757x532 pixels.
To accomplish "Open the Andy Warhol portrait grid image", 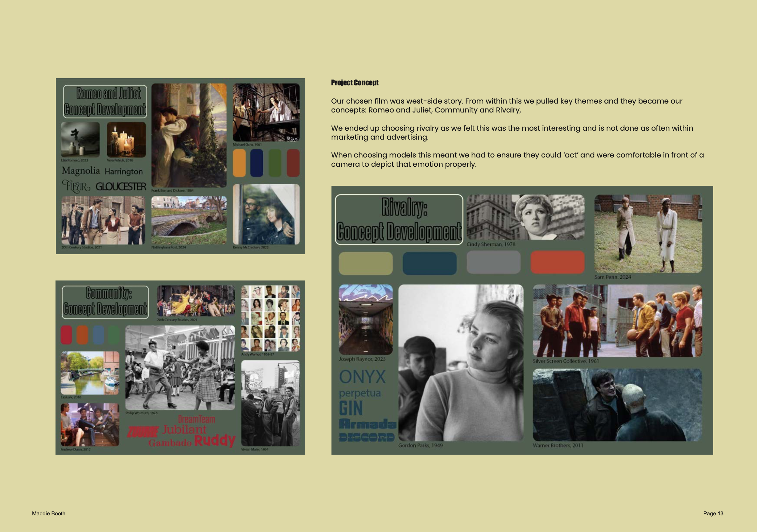I will (x=270, y=318).
